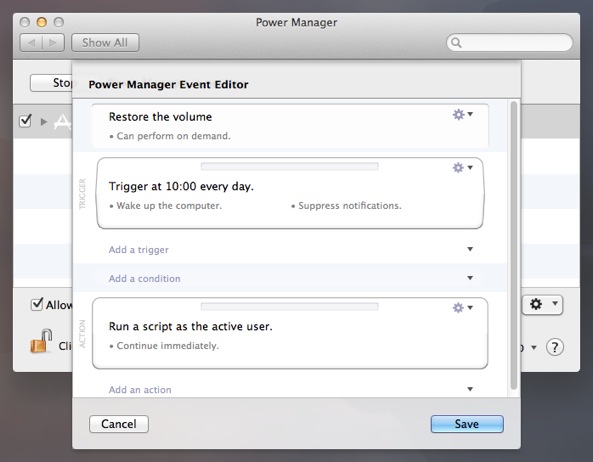
Task: Click the Add an action link
Action: (x=140, y=390)
